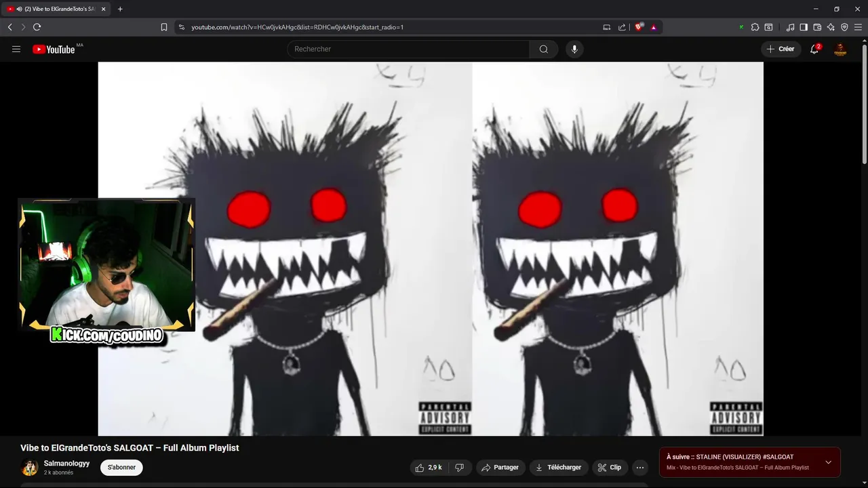Open site settings icon in address bar
Image resolution: width=868 pixels, height=488 pixels.
(x=181, y=27)
